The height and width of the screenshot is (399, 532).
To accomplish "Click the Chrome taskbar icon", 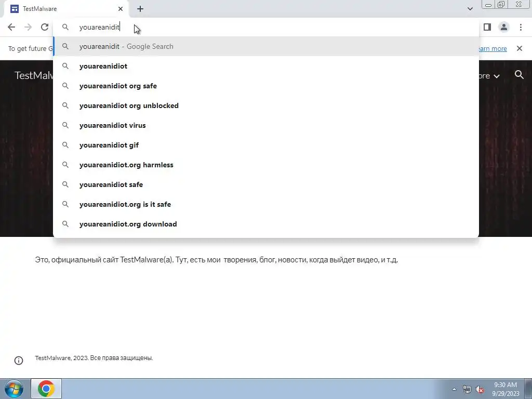I will 46,389.
